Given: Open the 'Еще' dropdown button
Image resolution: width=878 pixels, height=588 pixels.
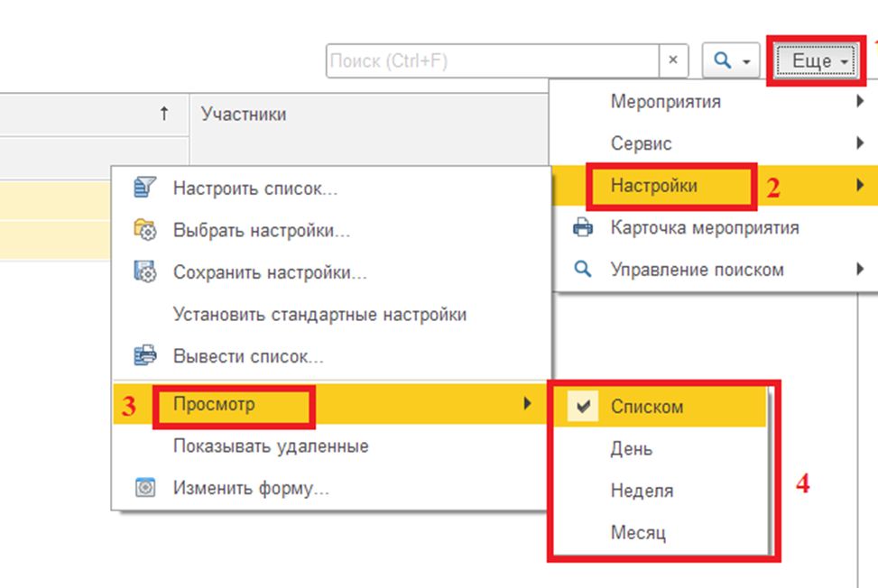Looking at the screenshot, I should coord(819,61).
